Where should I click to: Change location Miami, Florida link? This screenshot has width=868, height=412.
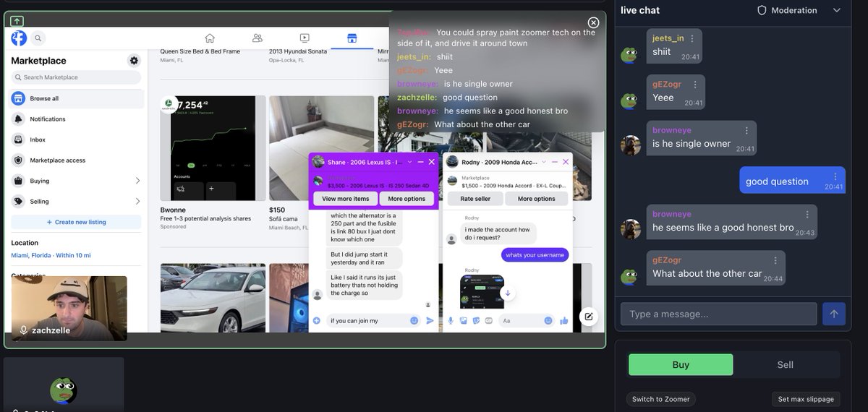coord(51,255)
